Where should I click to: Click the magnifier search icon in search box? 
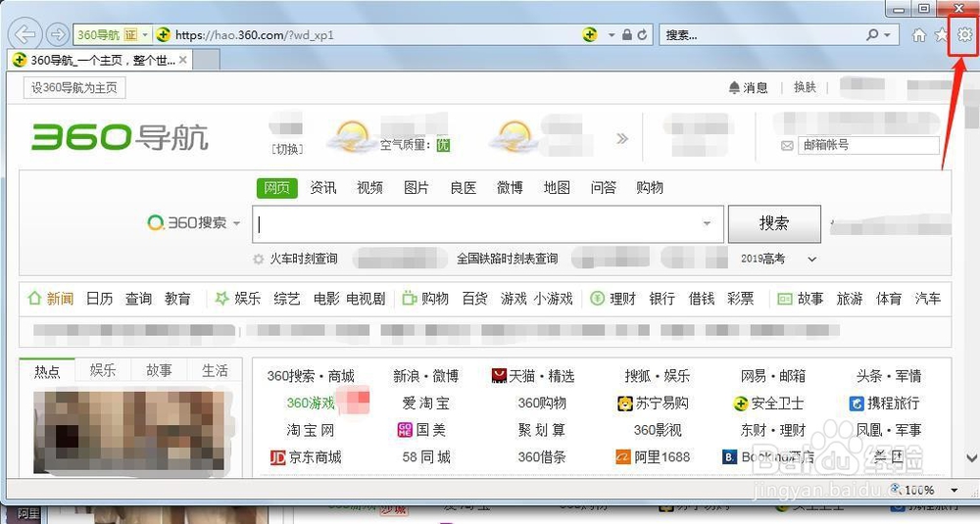click(x=872, y=35)
